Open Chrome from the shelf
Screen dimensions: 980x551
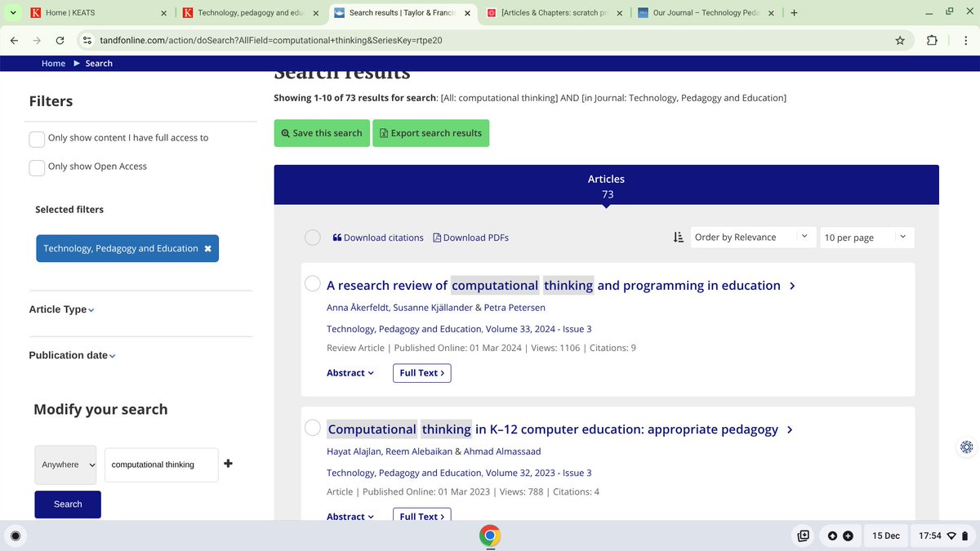click(490, 535)
